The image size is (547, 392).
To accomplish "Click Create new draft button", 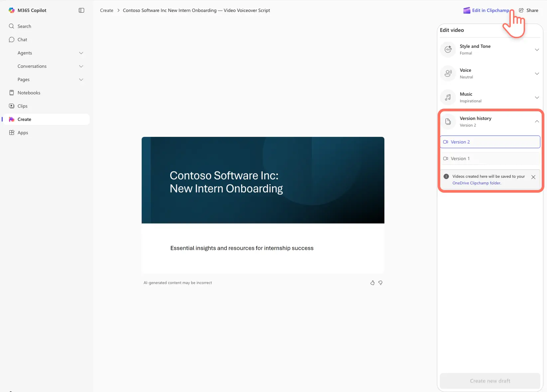I will point(490,381).
